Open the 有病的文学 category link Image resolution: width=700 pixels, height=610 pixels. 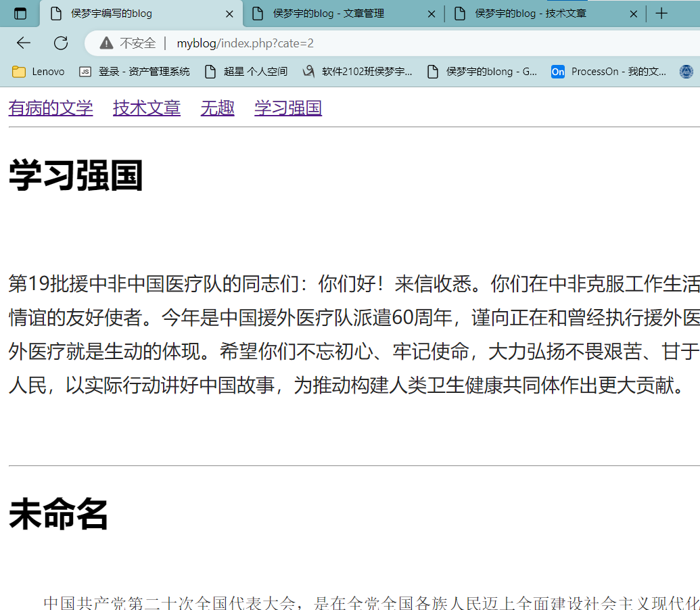coord(50,108)
